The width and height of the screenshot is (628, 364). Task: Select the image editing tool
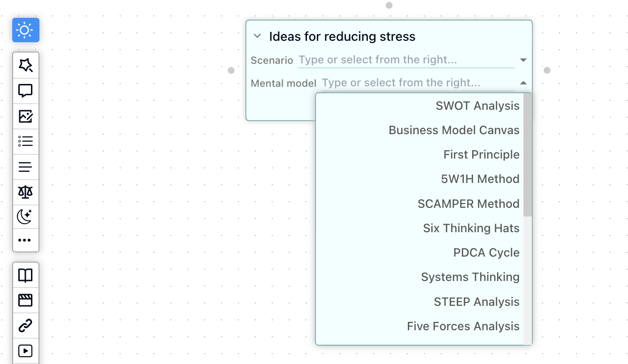pyautogui.click(x=26, y=116)
